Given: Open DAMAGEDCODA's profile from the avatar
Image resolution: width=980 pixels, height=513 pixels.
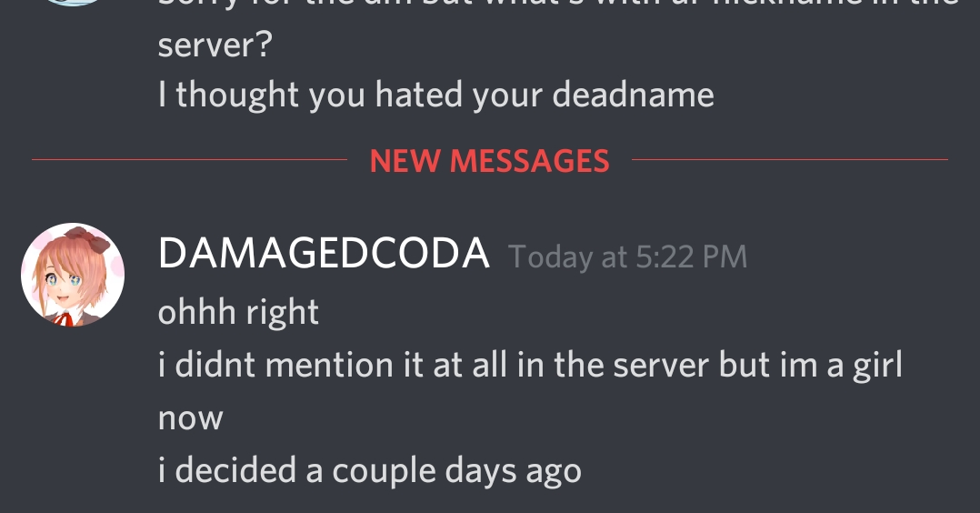Looking at the screenshot, I should 73,274.
